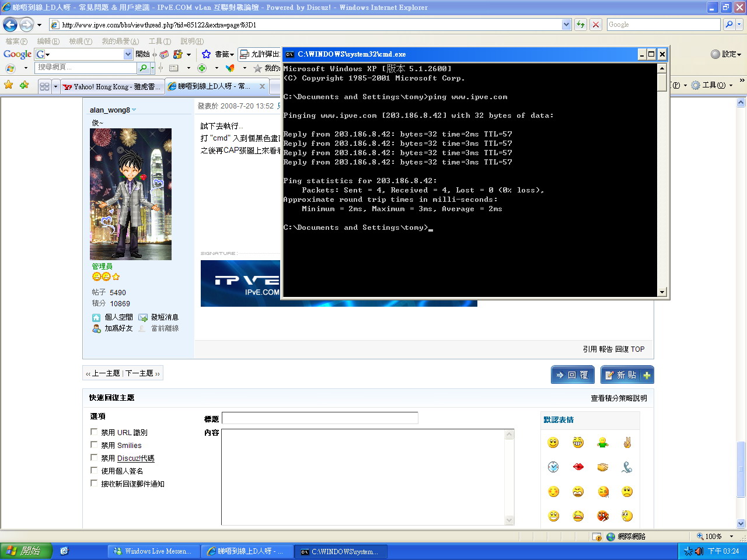Open the recent pages dropdown arrow
747x560 pixels.
click(39, 25)
